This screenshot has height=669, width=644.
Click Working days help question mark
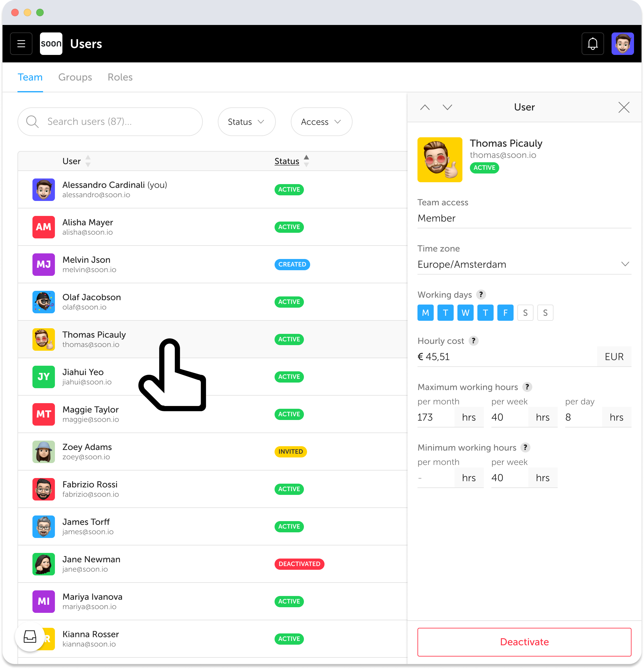(481, 295)
